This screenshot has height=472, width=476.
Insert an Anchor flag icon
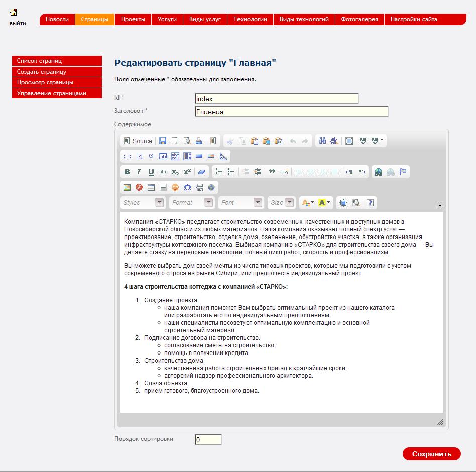(403, 172)
